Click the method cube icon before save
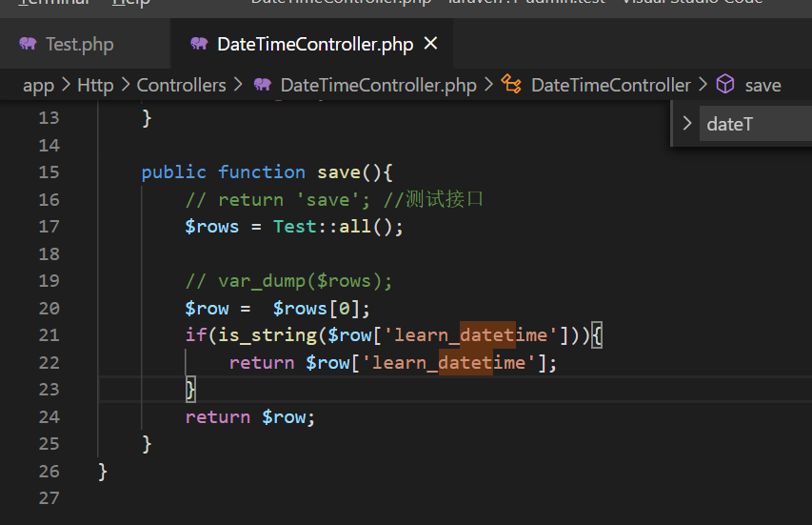Image resolution: width=812 pixels, height=525 pixels. (x=725, y=84)
